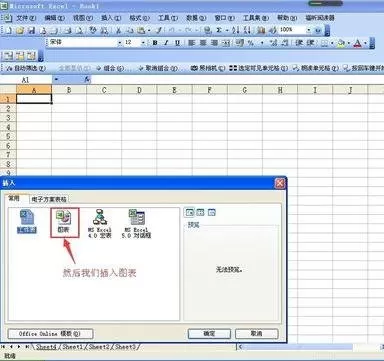Click the Sort Ascending icon
Image resolution: width=384 pixels, height=361 pixels.
[x=236, y=30]
